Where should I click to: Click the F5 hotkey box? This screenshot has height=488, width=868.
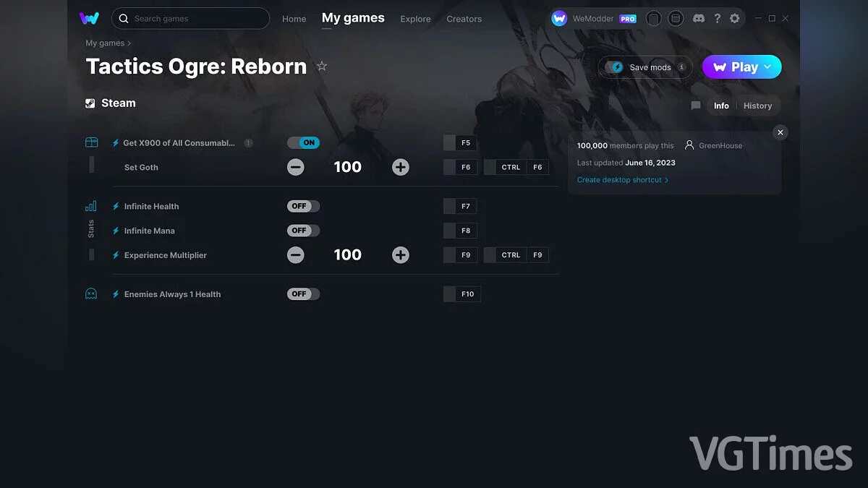pos(460,143)
